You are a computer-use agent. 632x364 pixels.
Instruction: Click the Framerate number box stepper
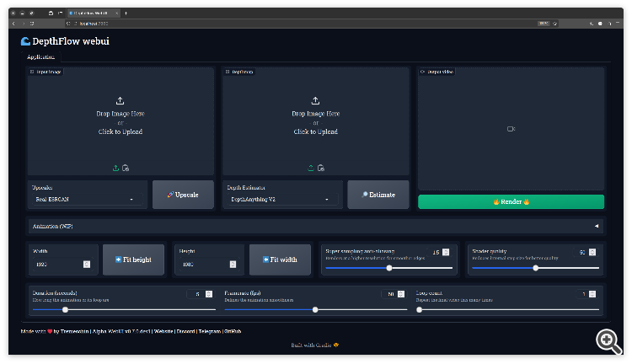click(x=401, y=294)
